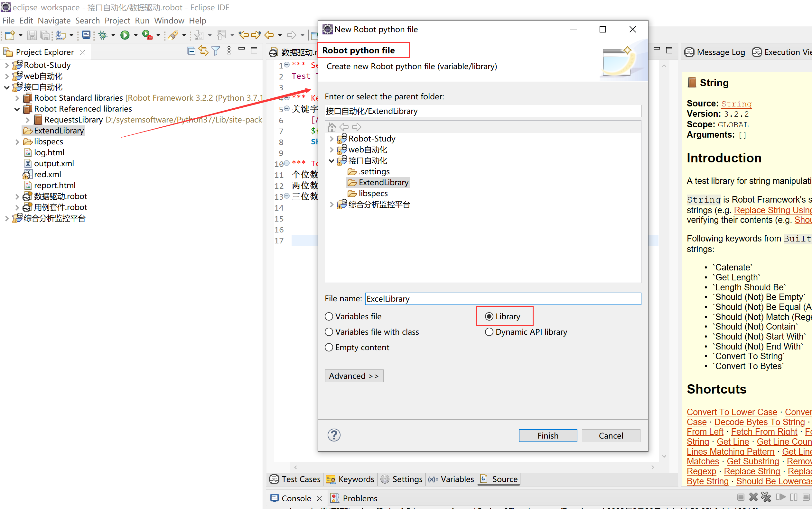Collapse Robot Referenced libraries node
This screenshot has width=812, height=509.
pos(17,109)
